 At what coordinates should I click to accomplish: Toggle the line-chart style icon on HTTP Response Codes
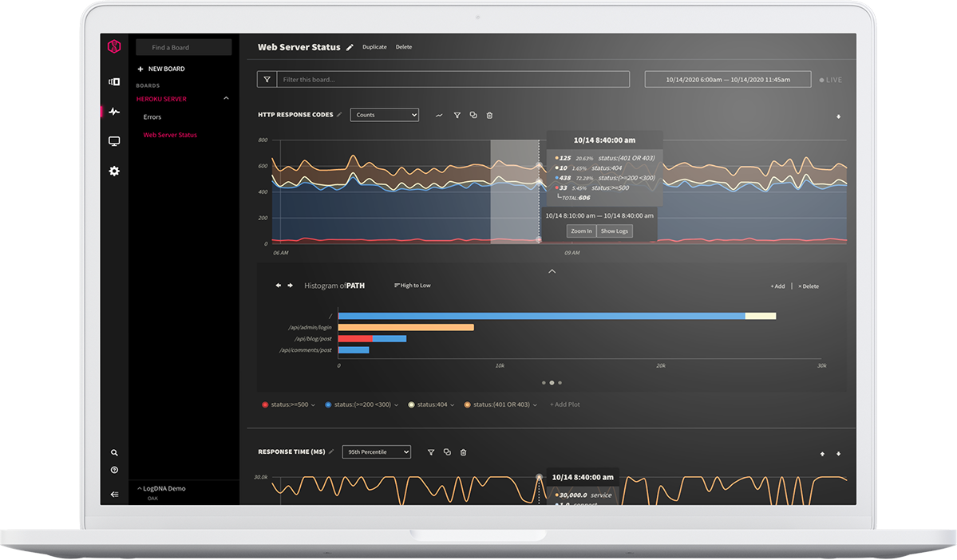(x=438, y=115)
